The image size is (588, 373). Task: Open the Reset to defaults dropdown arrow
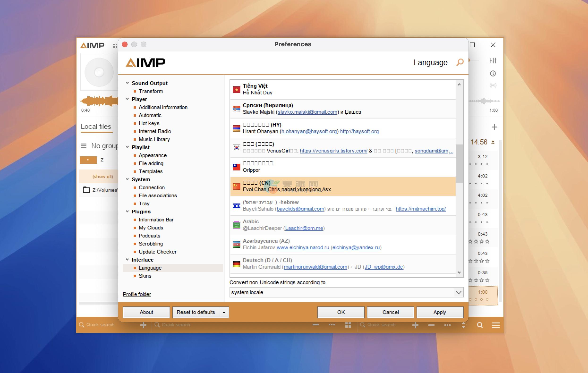click(224, 312)
